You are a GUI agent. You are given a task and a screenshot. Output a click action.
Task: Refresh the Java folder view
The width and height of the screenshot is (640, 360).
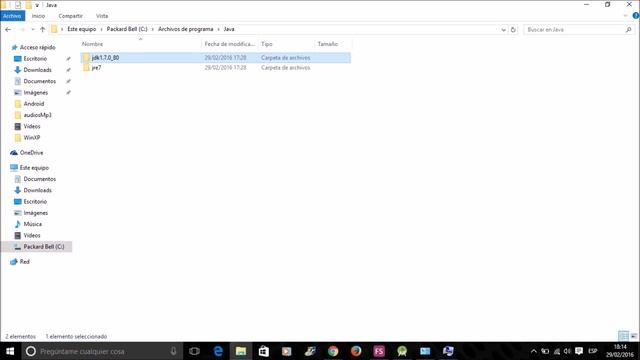513,29
